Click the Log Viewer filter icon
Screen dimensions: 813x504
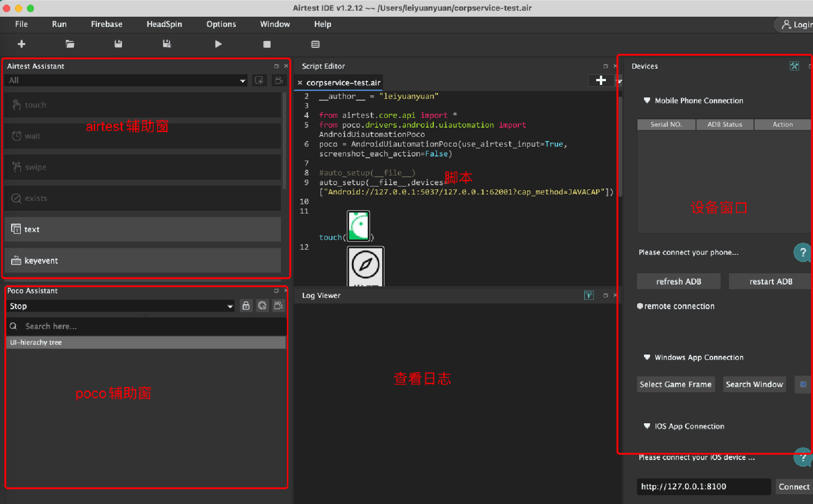coord(589,295)
